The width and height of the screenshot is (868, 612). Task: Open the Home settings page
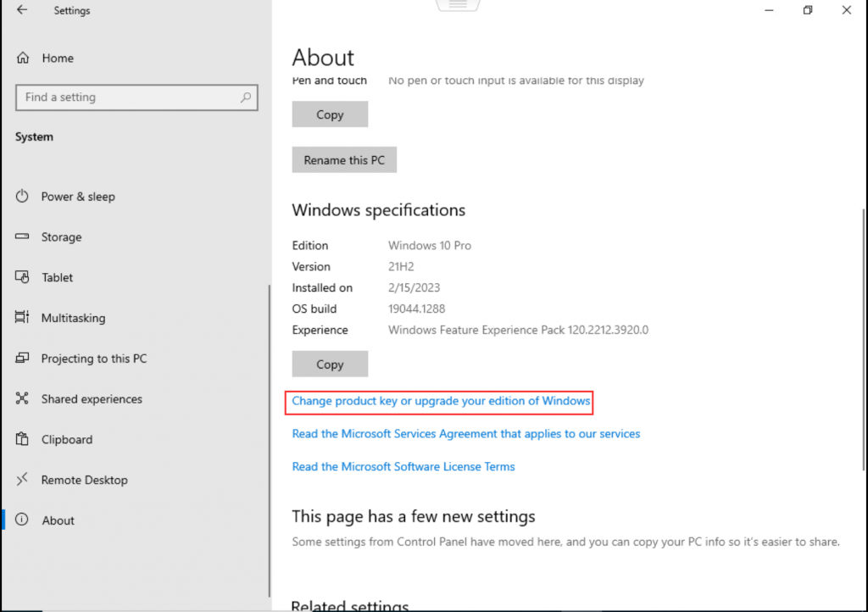tap(58, 58)
